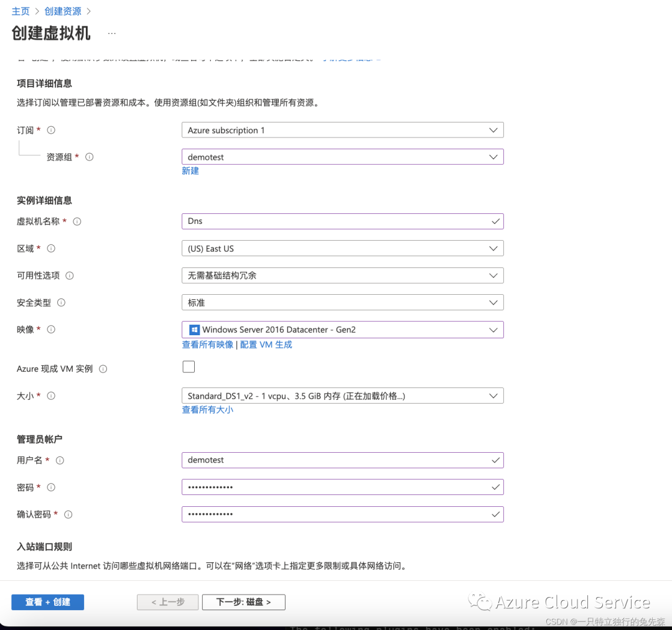Open the 订阅 Azure subscription 1 dropdown
This screenshot has height=630, width=672.
tap(342, 130)
